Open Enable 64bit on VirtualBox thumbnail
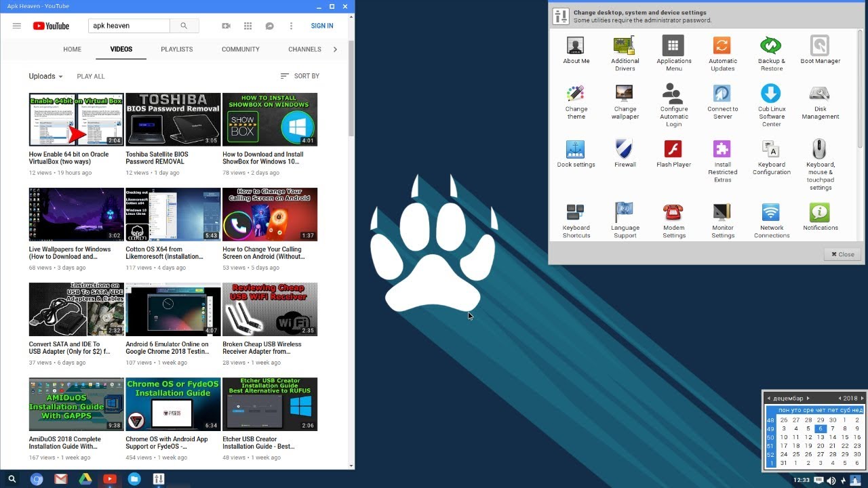Image resolution: width=868 pixels, height=488 pixels. [x=77, y=119]
